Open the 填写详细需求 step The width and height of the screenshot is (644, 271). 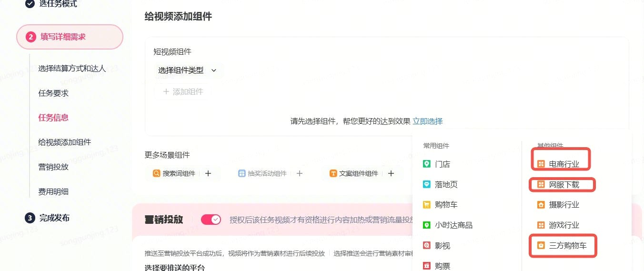pos(70,37)
